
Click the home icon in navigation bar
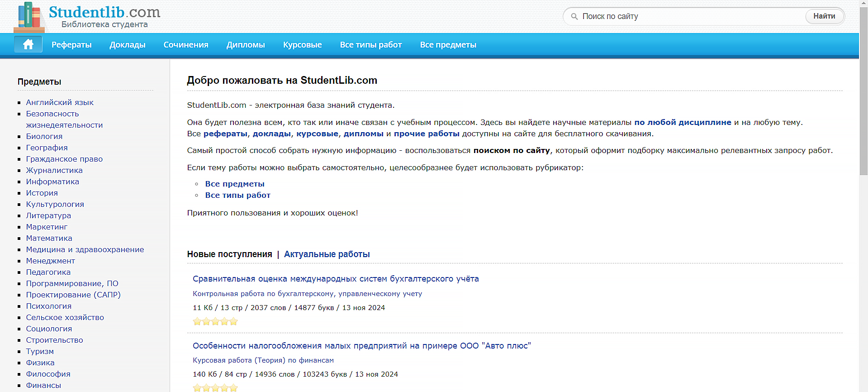pyautogui.click(x=28, y=44)
